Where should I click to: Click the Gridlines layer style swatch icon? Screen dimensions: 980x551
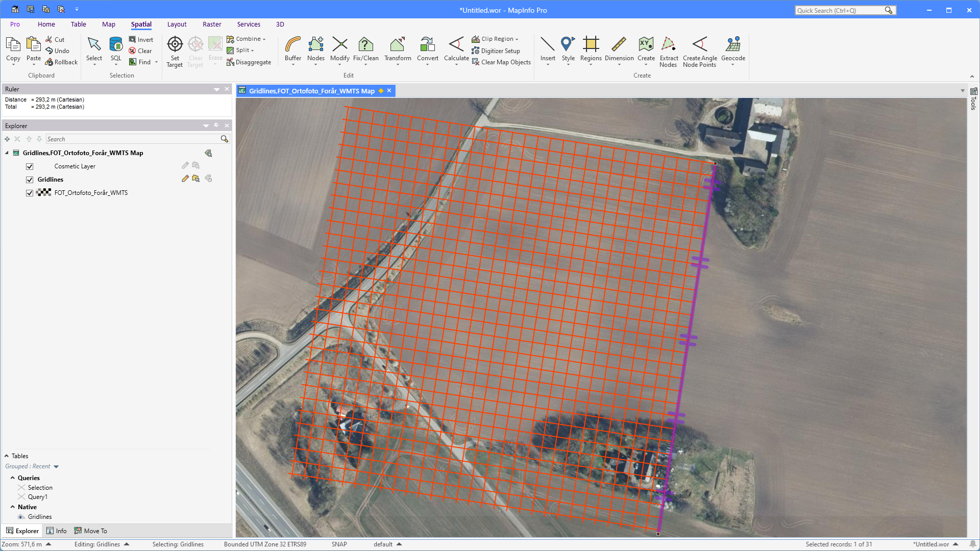pos(195,179)
